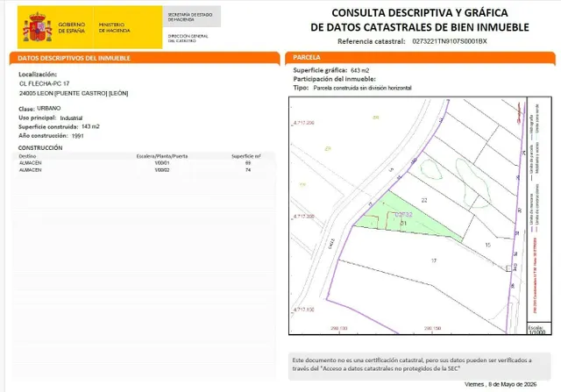The image size is (561, 392).
Task: Click the 'Superficie m²' column header
Action: tap(246, 156)
